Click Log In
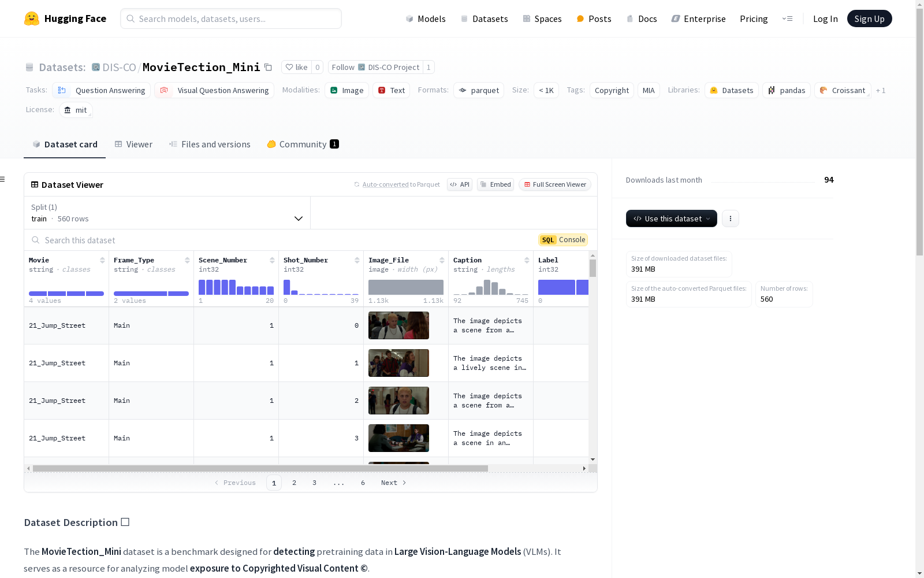The image size is (924, 578). coord(825,18)
